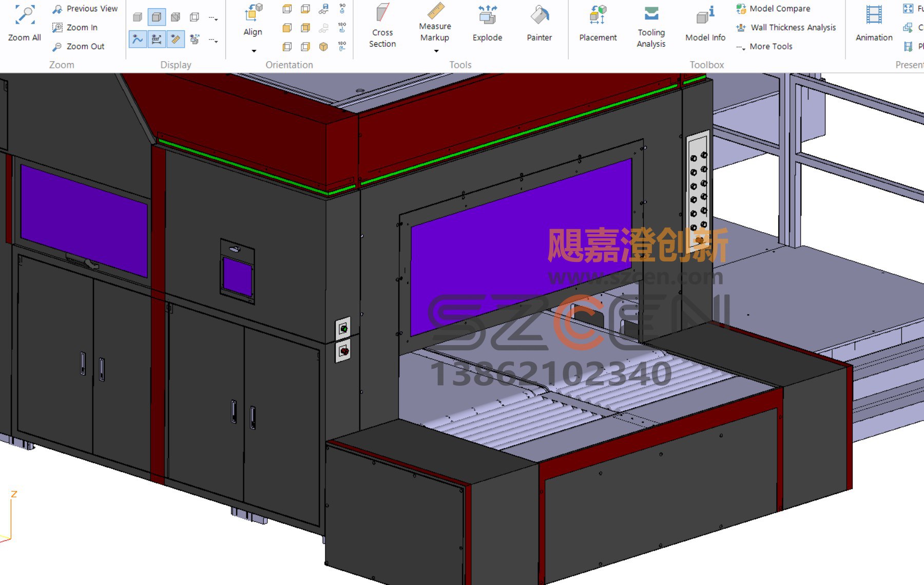Open Tooling Analysis
Screen dimensions: 924x585
click(651, 27)
